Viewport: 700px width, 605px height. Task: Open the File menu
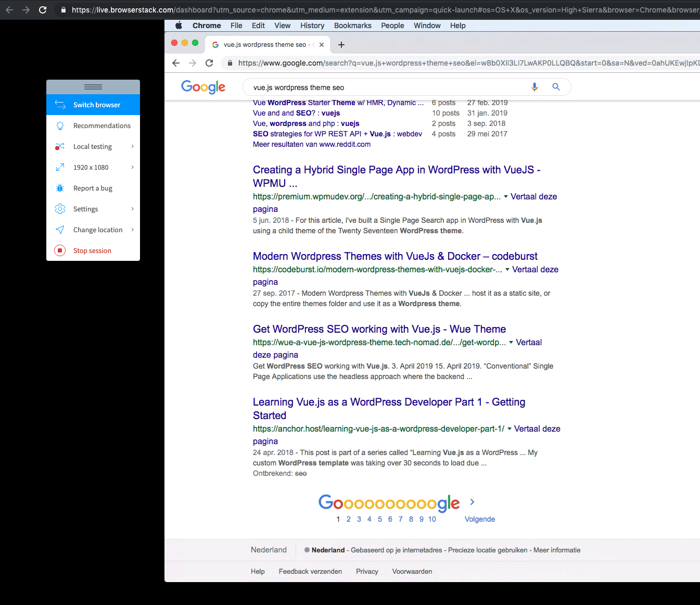pyautogui.click(x=236, y=26)
